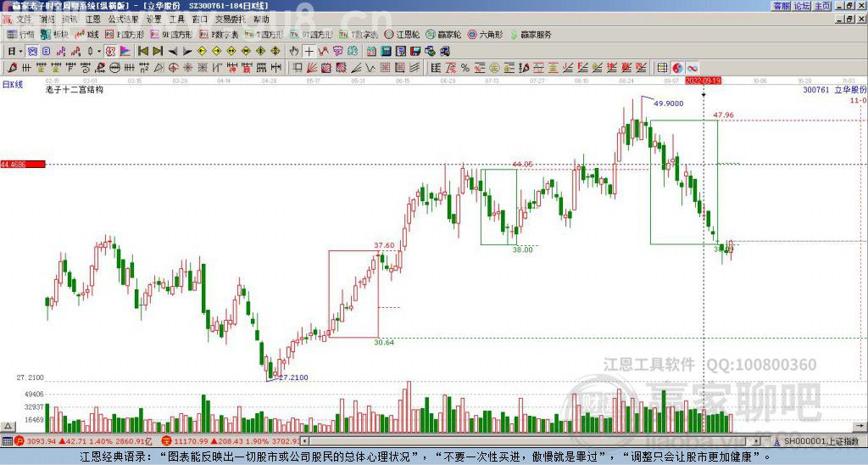Click the red floppy disk save icon
Screen dimensions: 868x465
pos(415,52)
